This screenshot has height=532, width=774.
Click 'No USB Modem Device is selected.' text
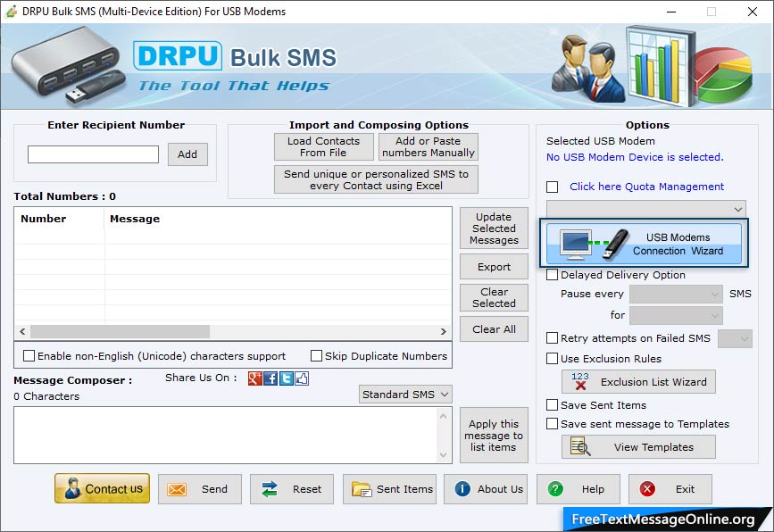(x=635, y=157)
